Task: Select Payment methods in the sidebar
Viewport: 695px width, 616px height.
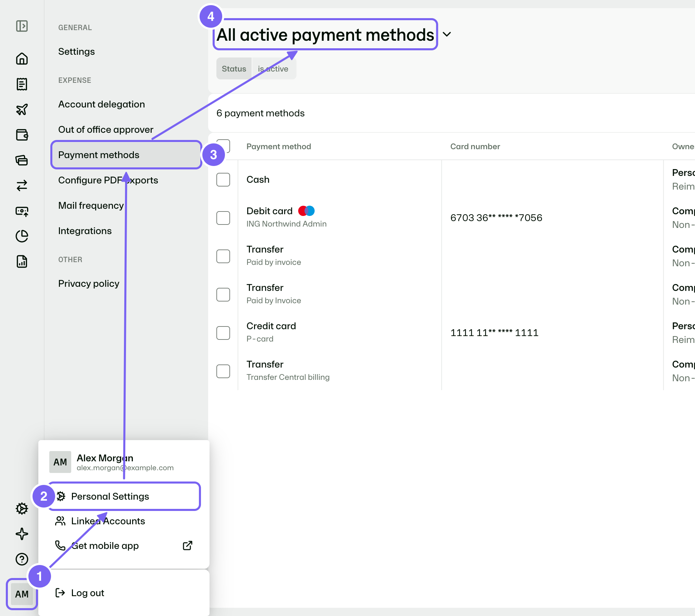Action: (x=126, y=155)
